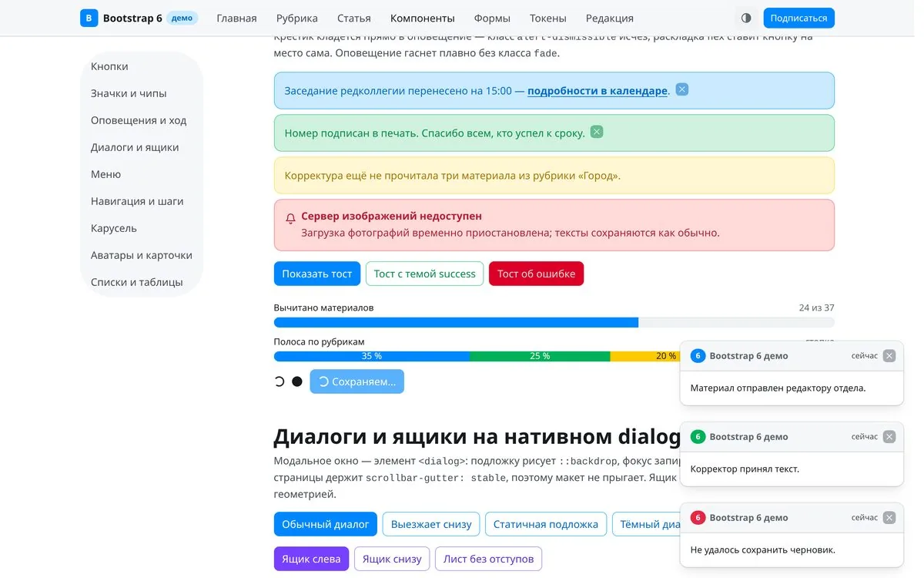Toggle the dark/light theme icon
The height and width of the screenshot is (578, 924).
point(746,18)
